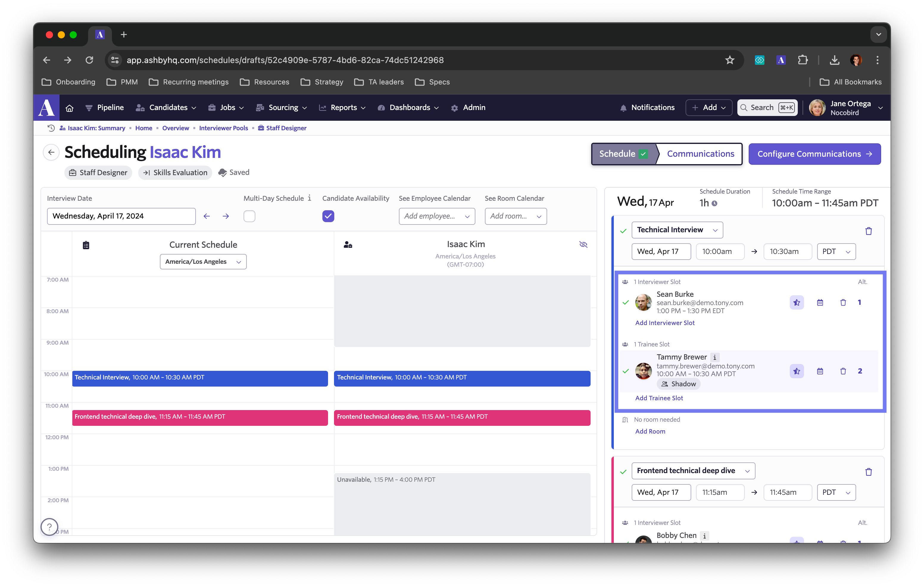This screenshot has height=587, width=924.
Task: Click the back arrow beside Scheduling title
Action: coord(51,152)
